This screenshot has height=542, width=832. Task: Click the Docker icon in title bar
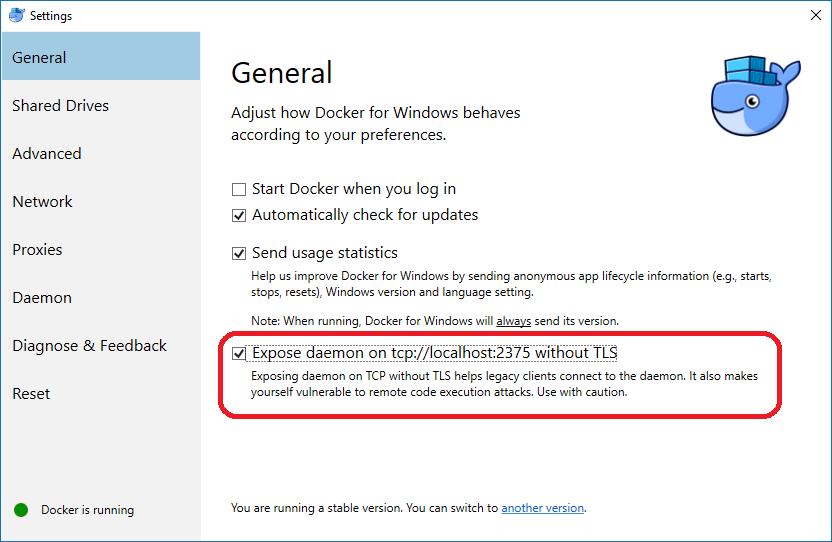coord(15,15)
